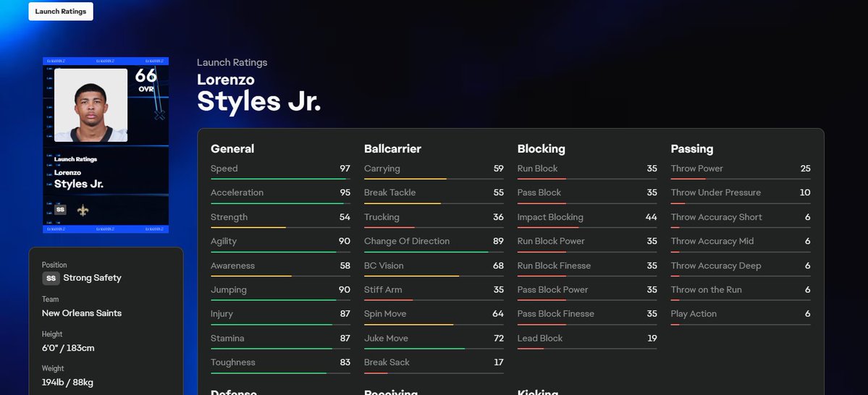Click the Lead Block stat label
868x395 pixels.
tap(540, 338)
